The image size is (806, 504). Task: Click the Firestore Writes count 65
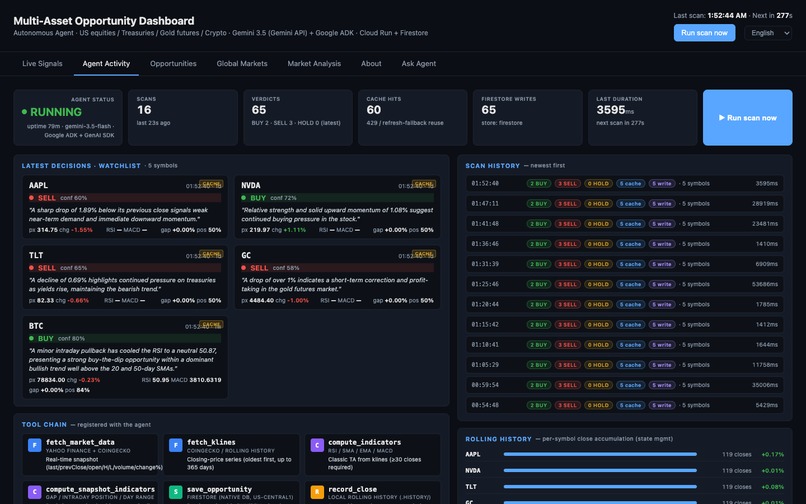pos(488,110)
